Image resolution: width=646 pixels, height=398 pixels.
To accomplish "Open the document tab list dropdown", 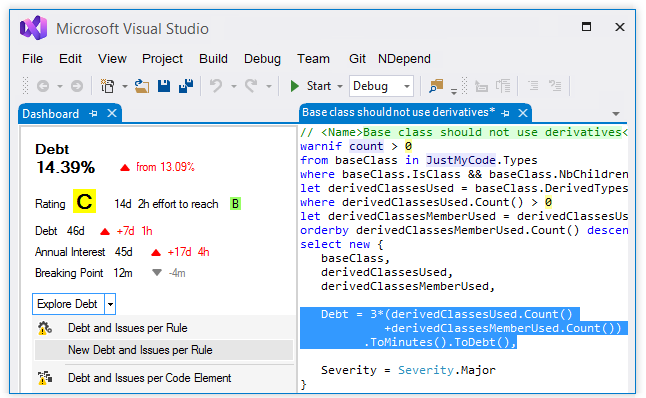I will (616, 114).
